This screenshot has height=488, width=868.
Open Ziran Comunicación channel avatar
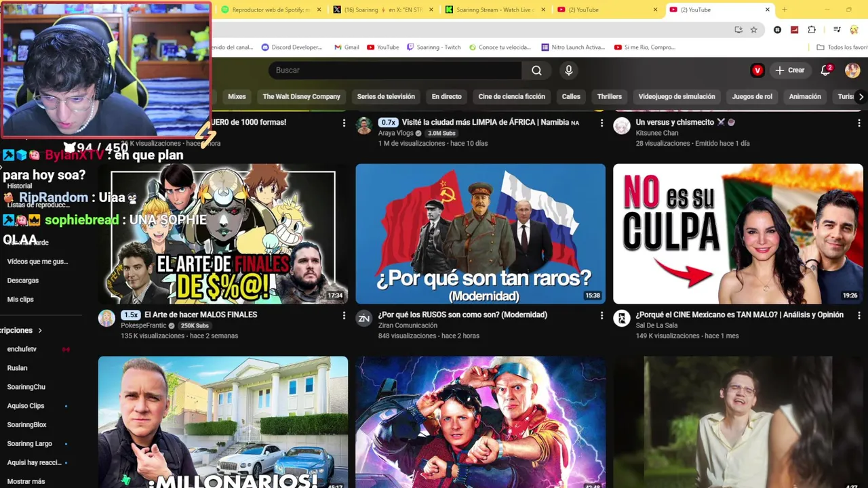[364, 319]
